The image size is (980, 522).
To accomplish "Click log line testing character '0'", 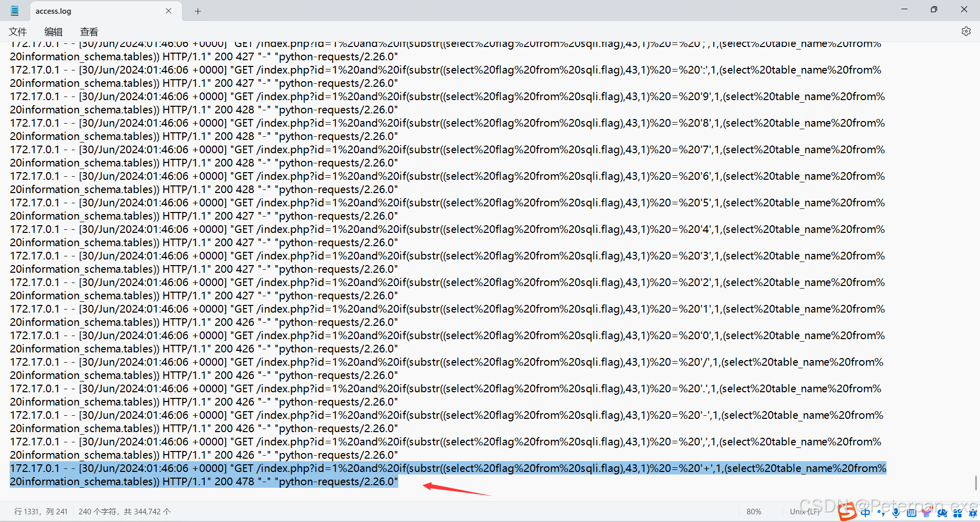I will click(447, 342).
